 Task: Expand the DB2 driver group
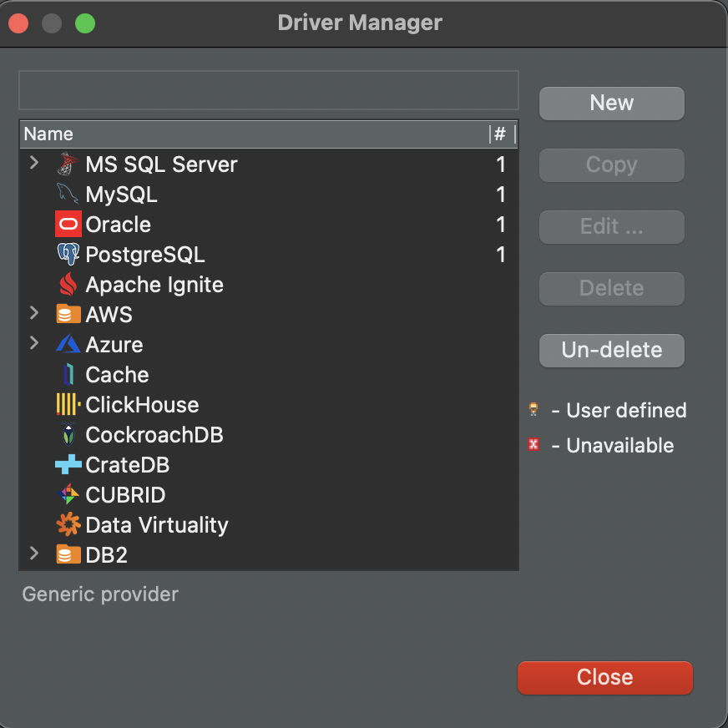click(x=34, y=554)
